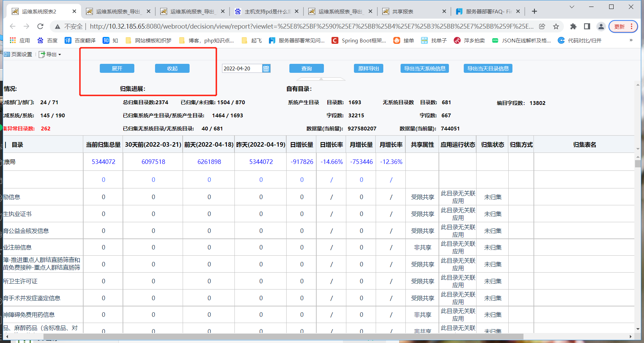Viewport: 644px width, 343px height.
Task: Click 月增长量 value -753446
Action: (361, 161)
